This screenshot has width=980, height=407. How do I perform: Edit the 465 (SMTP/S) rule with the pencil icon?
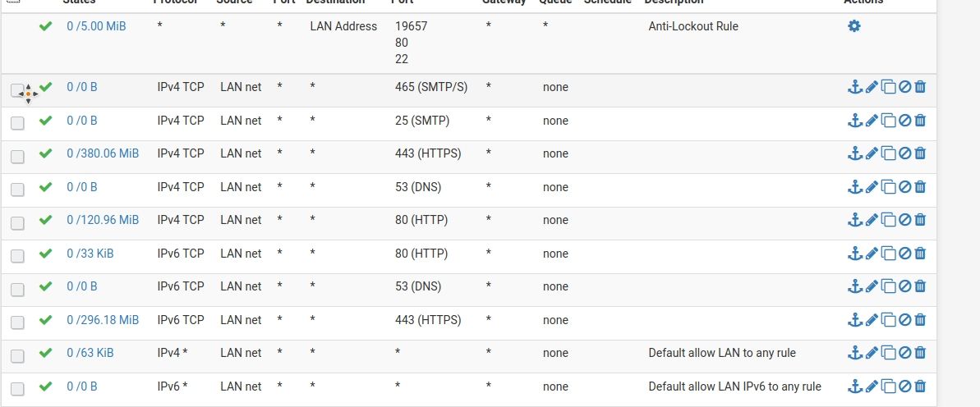click(x=872, y=87)
